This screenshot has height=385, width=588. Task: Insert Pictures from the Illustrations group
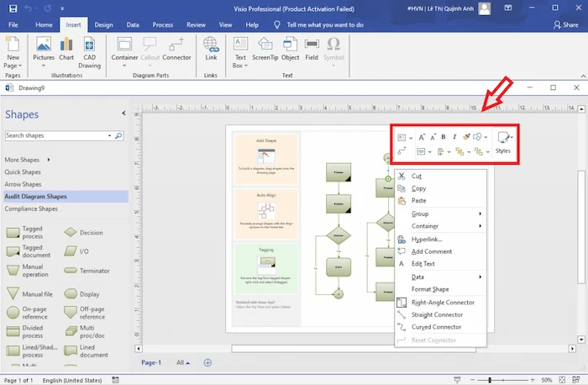[x=44, y=49]
